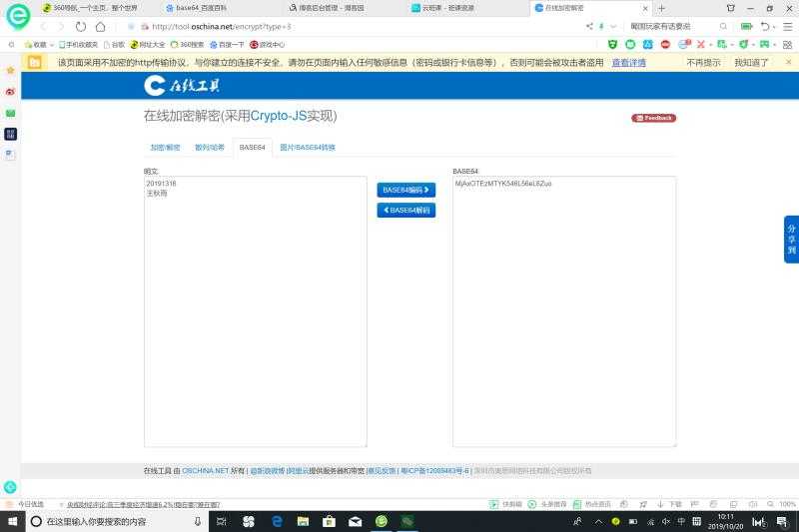799x532 pixels.
Task: Open Microsoft Store from taskbar
Action: point(330,521)
